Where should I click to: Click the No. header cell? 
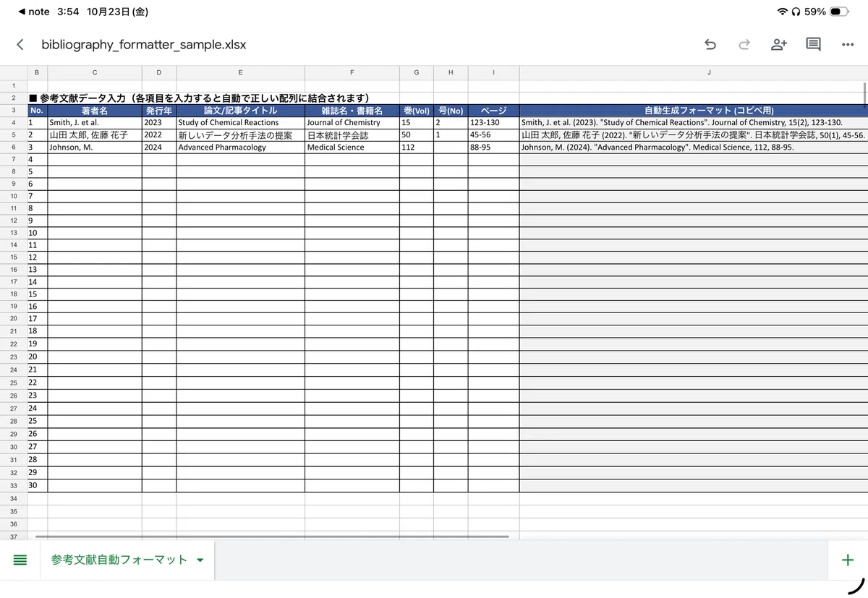pos(37,111)
